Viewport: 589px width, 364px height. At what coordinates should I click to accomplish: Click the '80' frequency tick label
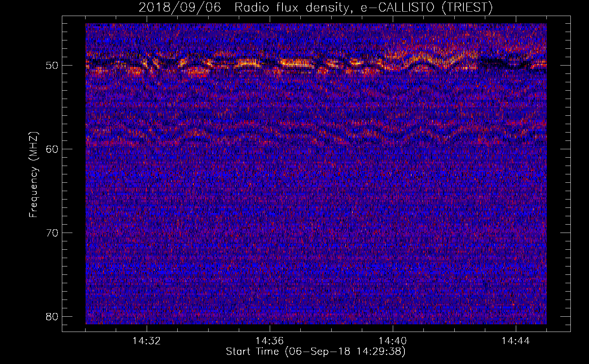(52, 316)
